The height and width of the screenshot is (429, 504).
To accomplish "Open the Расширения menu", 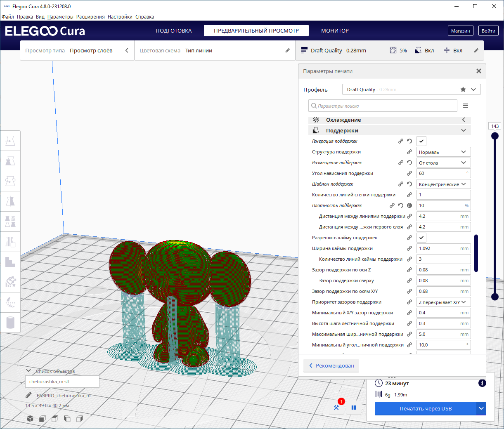I will click(x=90, y=17).
